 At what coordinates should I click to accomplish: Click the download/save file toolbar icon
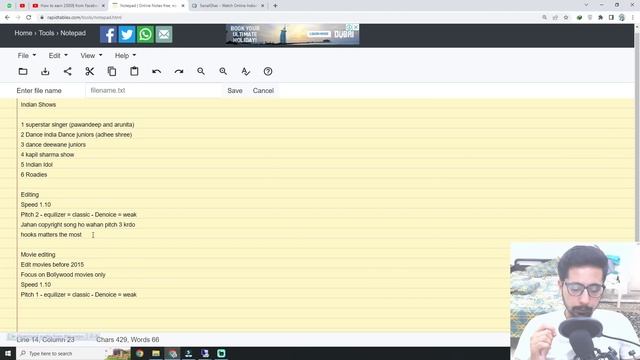45,71
